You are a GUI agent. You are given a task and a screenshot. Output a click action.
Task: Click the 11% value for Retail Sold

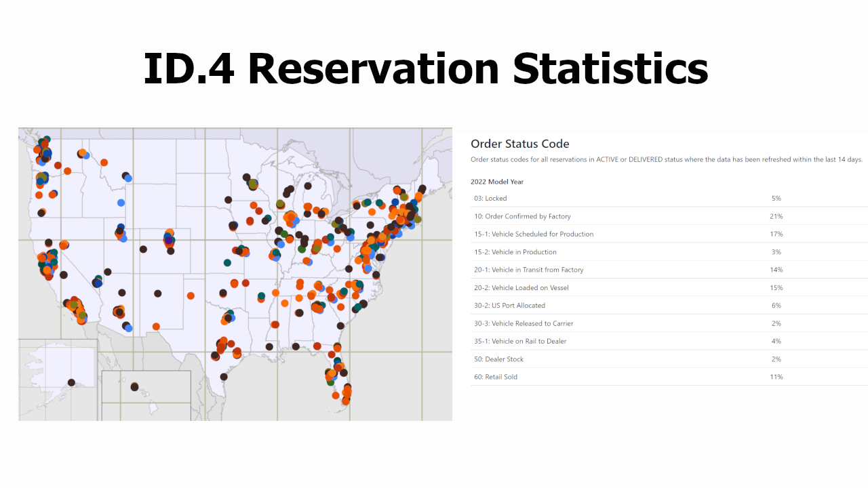click(776, 377)
